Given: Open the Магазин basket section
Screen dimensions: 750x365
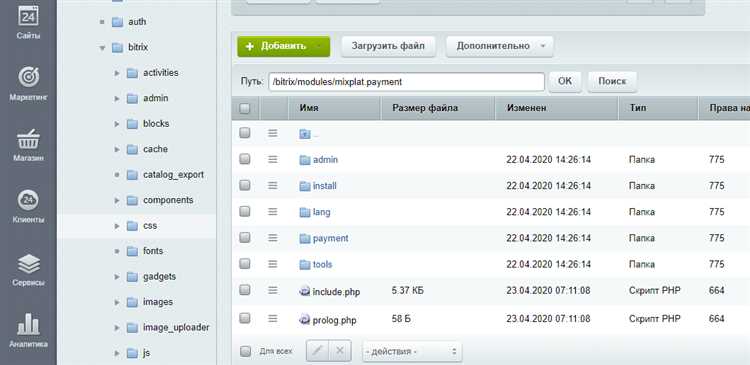Looking at the screenshot, I should 28,146.
